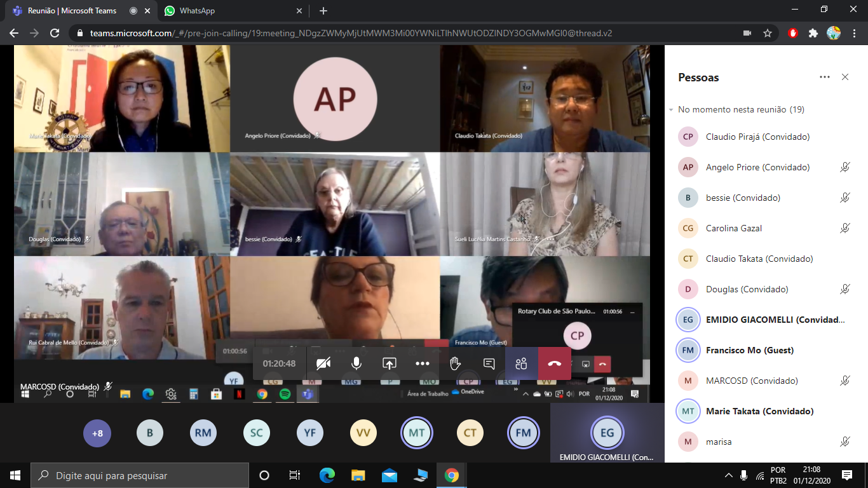The height and width of the screenshot is (488, 868).
Task: Raise your hand in the meeting
Action: 456,363
